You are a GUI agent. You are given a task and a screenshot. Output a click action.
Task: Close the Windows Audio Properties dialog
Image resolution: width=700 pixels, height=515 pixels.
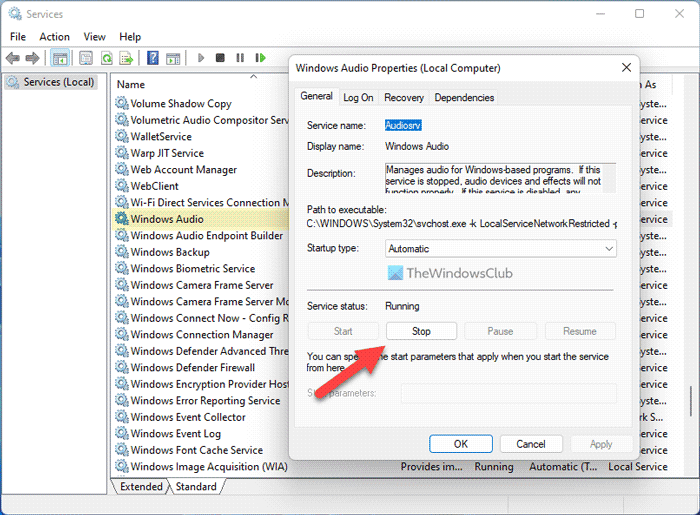tap(626, 67)
